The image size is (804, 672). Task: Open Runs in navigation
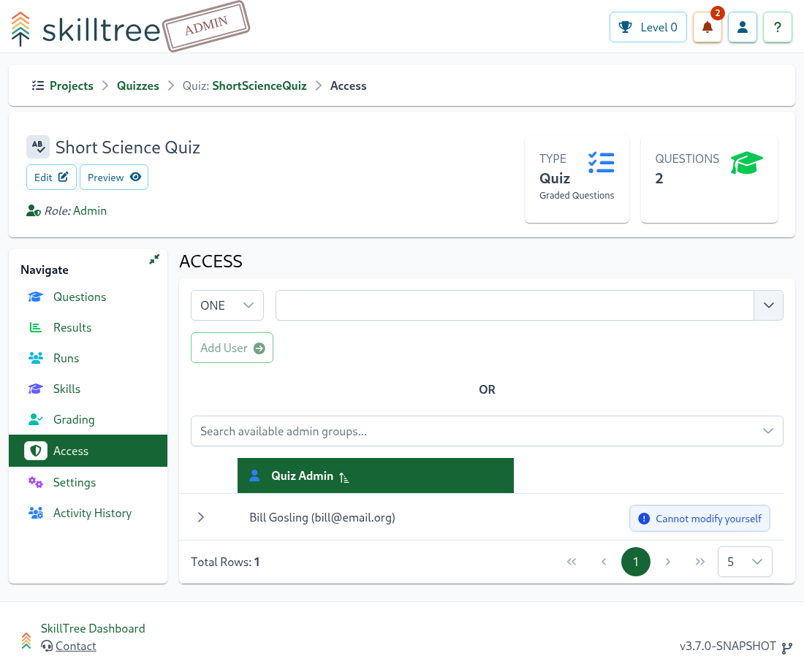click(88, 359)
